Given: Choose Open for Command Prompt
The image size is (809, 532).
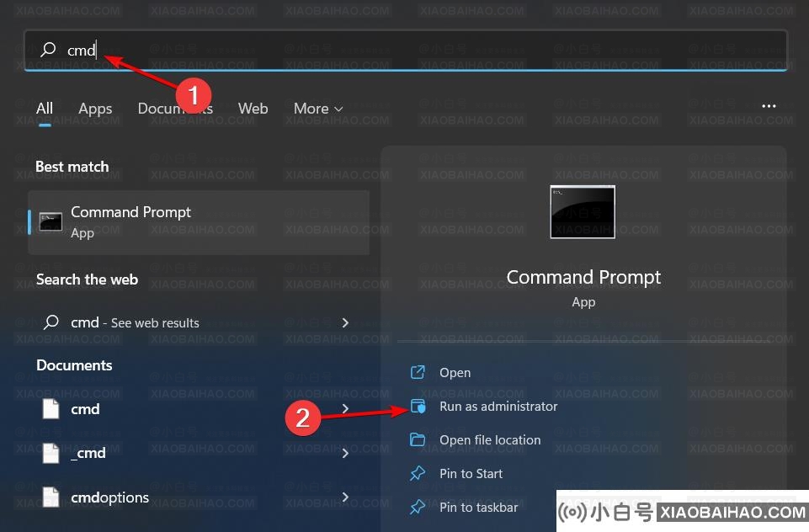Looking at the screenshot, I should pos(455,373).
